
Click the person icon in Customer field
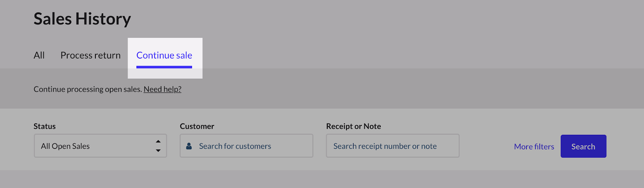tap(189, 146)
